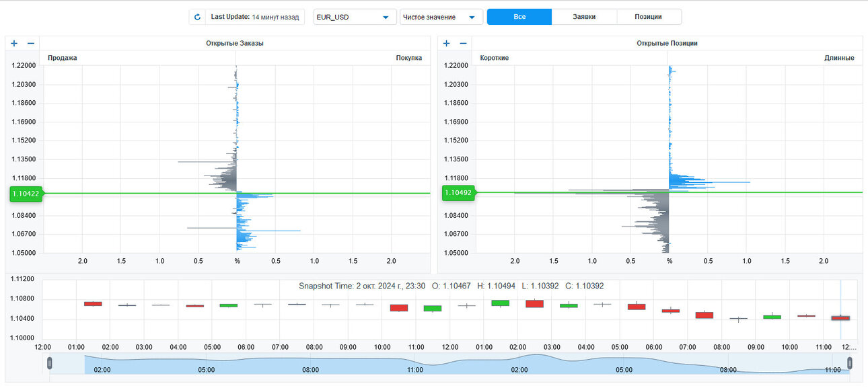This screenshot has height=390, width=868.
Task: Click the 1.10800 label on the candle chart
Action: tap(24, 299)
